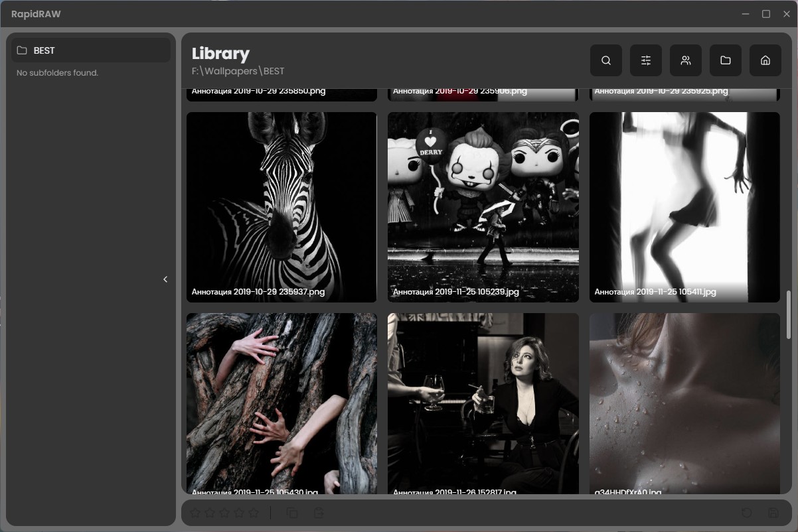Collapse the folder sidebar panel
This screenshot has width=798, height=532.
coord(165,279)
